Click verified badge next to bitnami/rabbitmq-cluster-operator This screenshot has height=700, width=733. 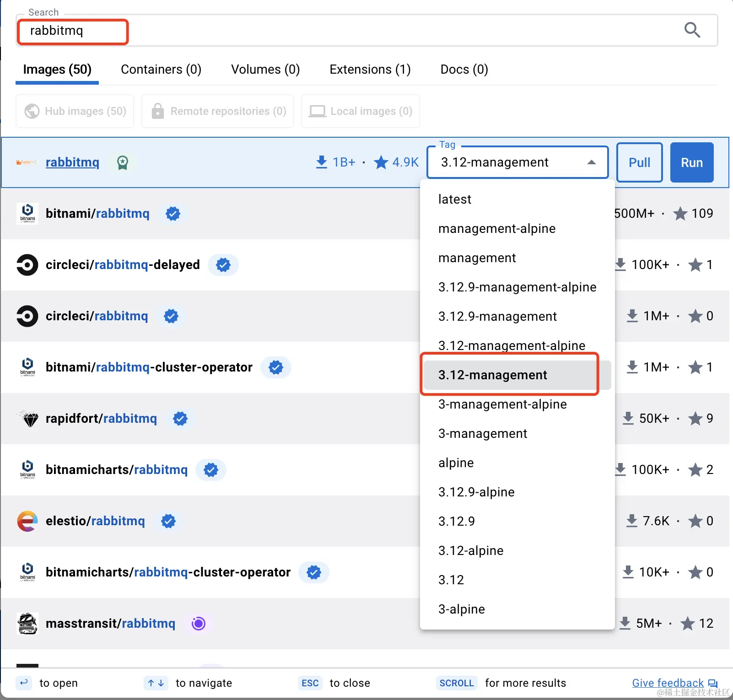pyautogui.click(x=276, y=367)
